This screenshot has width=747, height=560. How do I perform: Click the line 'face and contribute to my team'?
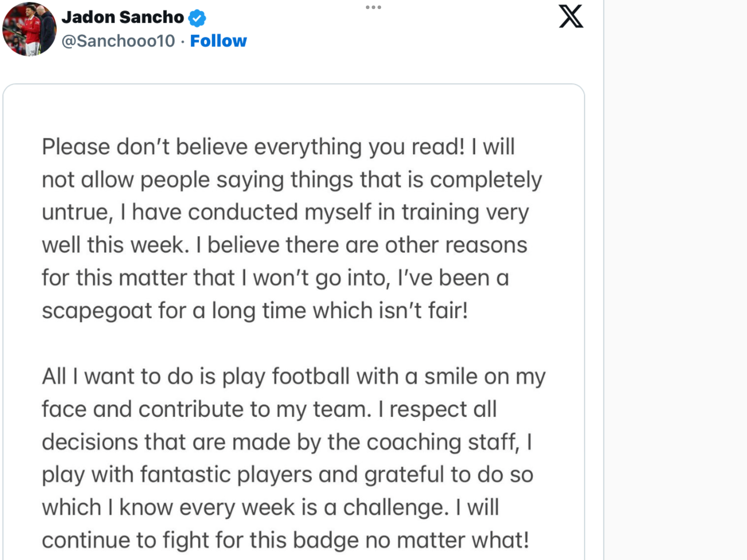point(269,409)
